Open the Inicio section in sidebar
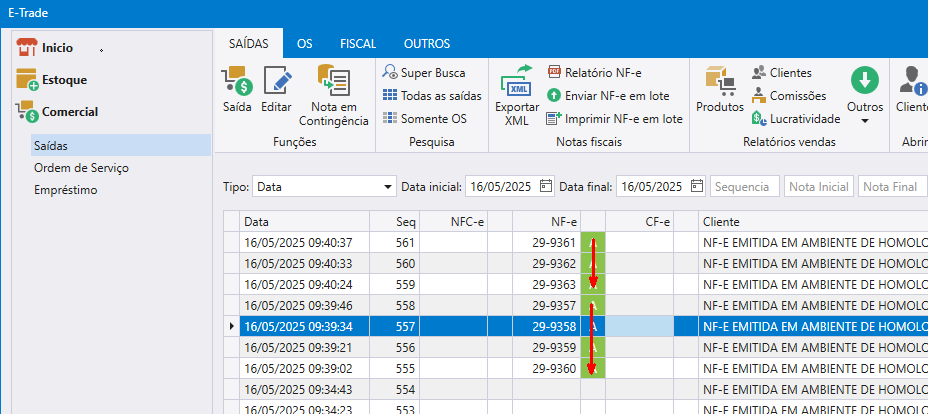Viewport: 928px width, 414px height. point(45,48)
